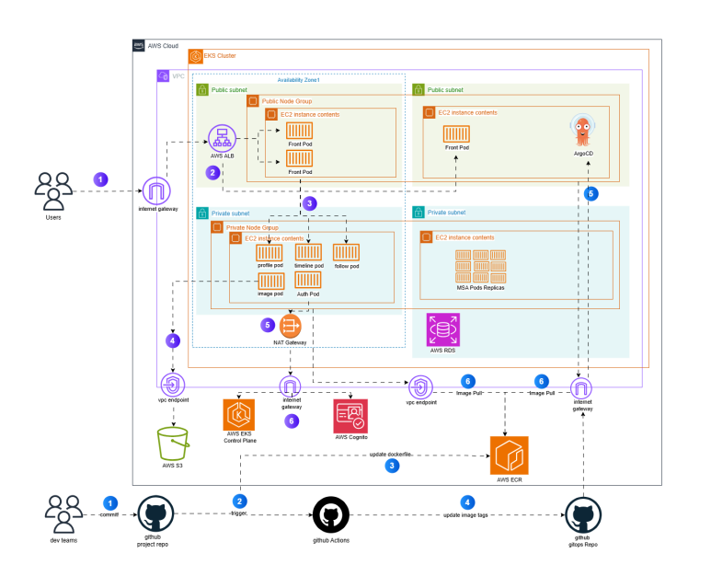Select the Auth Pod container icon
Image resolution: width=711 pixels, height=588 pixels.
(308, 280)
